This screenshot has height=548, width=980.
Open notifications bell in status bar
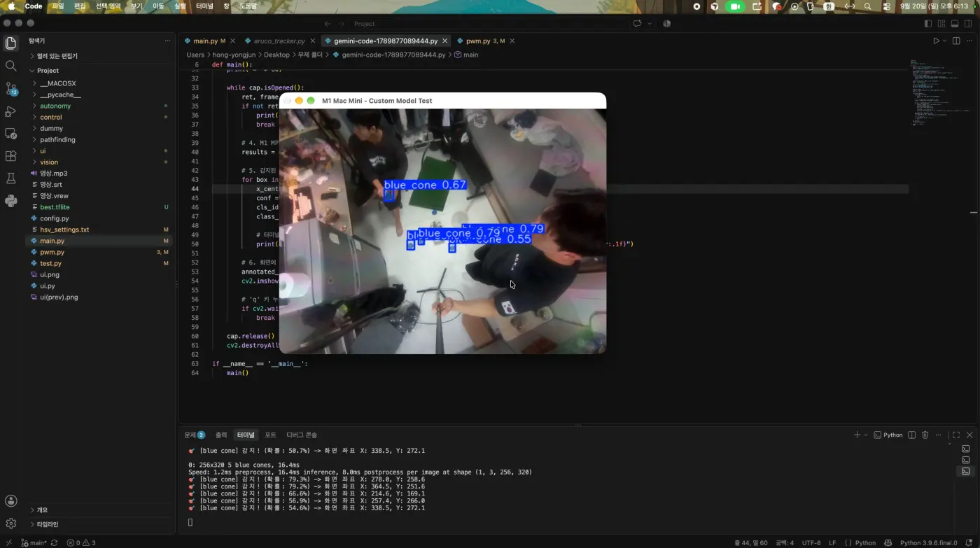click(969, 542)
